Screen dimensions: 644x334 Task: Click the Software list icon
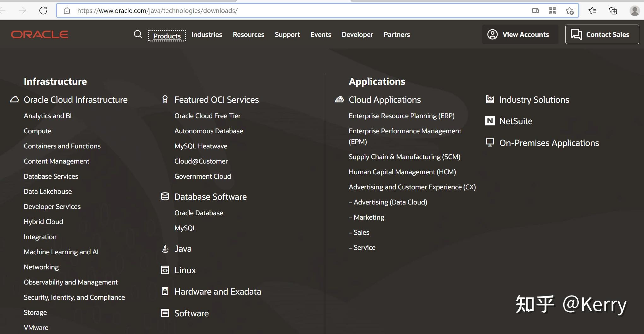tap(165, 313)
